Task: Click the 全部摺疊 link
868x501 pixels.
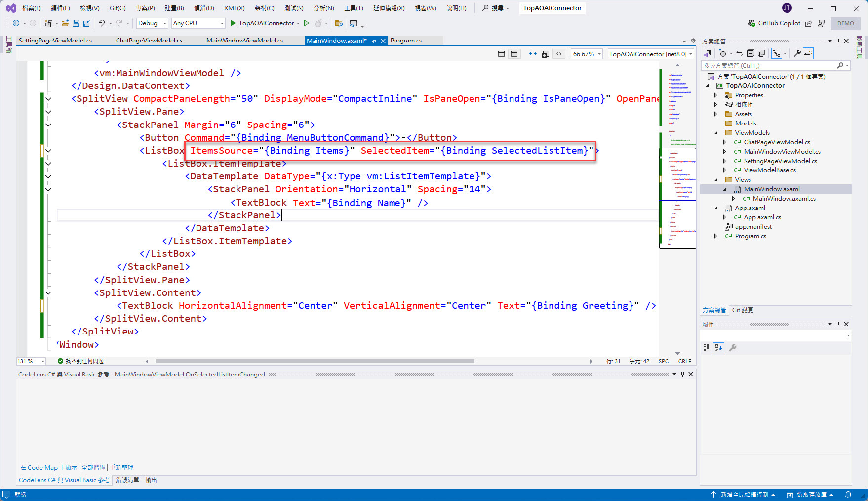Action: tap(93, 467)
